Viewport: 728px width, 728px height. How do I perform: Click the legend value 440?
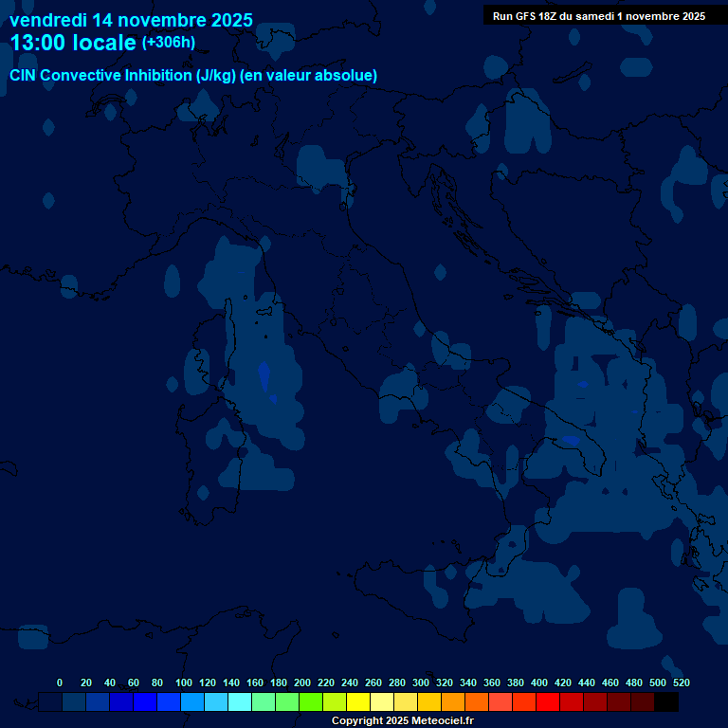(x=587, y=682)
